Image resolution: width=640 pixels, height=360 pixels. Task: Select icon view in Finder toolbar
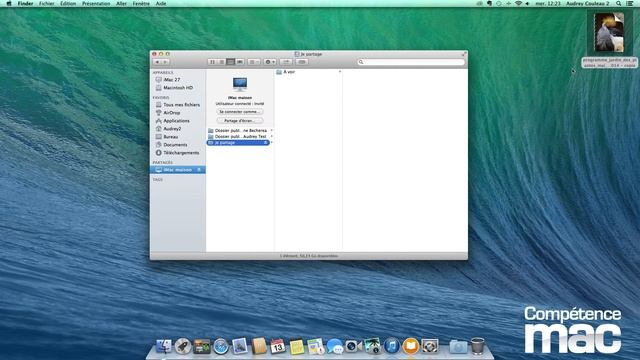[212, 62]
